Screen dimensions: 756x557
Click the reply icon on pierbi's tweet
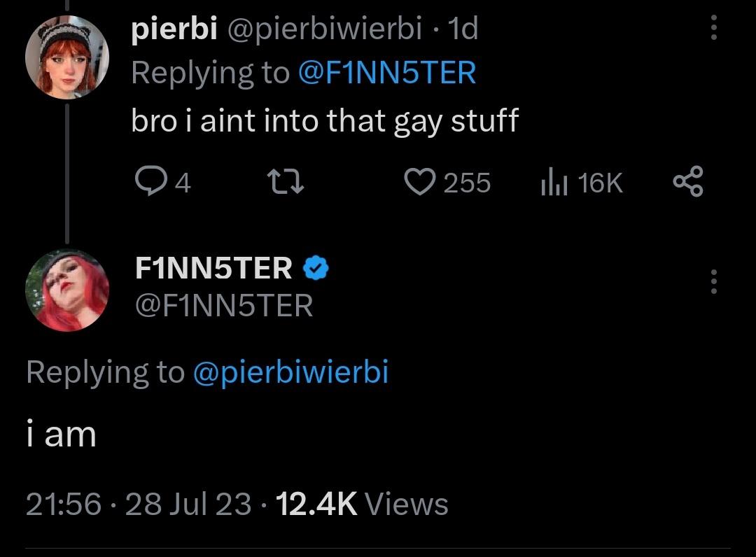148,183
